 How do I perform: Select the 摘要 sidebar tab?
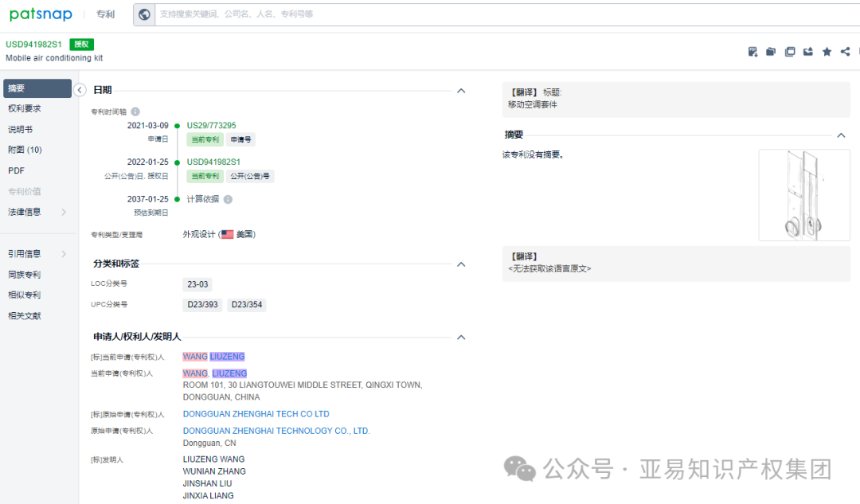[x=37, y=88]
